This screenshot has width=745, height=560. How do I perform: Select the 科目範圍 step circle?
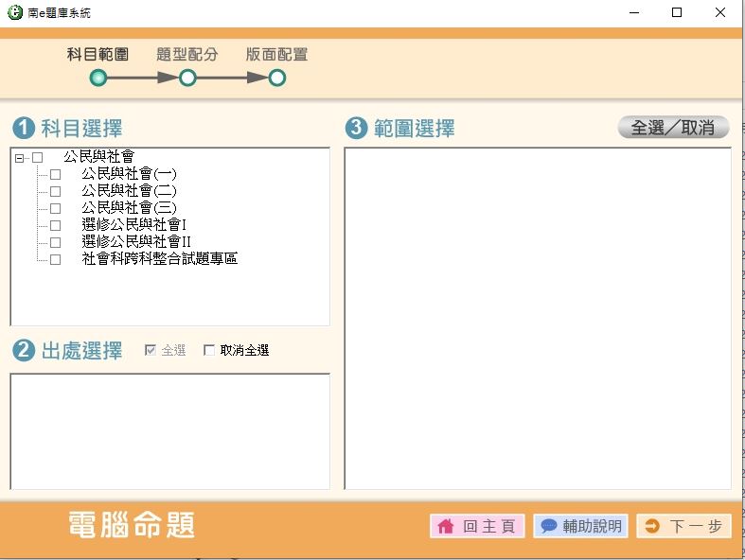[98, 79]
